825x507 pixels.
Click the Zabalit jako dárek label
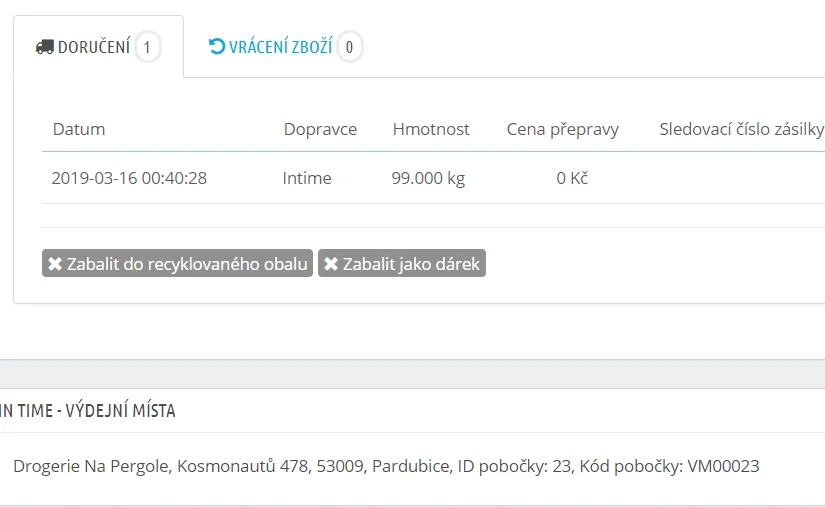coord(411,264)
